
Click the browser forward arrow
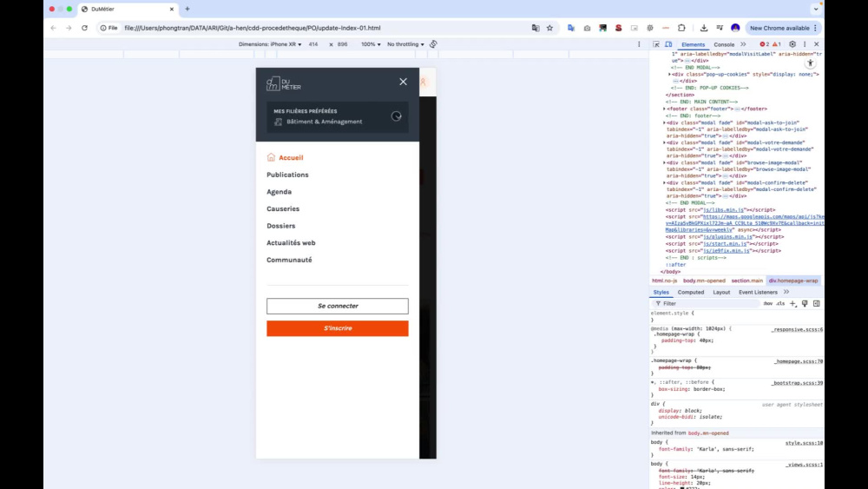69,28
